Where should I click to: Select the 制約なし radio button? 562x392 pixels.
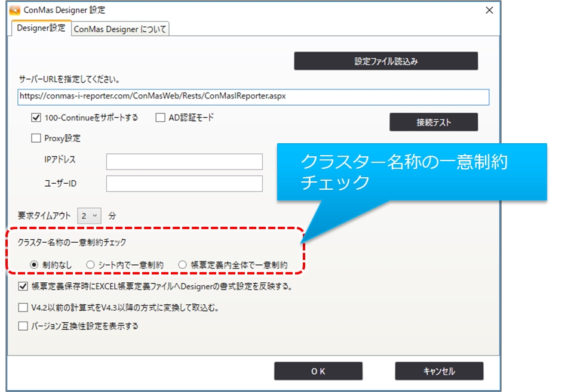(x=34, y=265)
